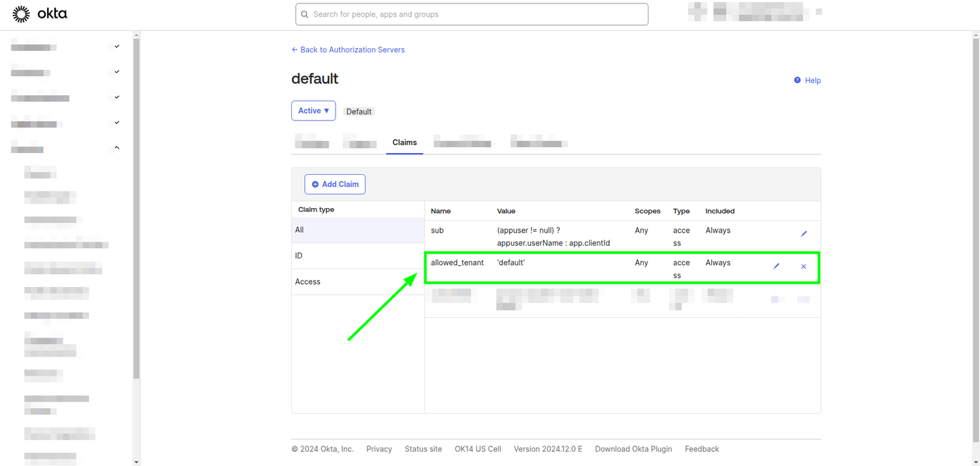Edit the allowed_tenant claim using its pencil icon
Viewport: 980px width, 466px height.
click(x=776, y=266)
